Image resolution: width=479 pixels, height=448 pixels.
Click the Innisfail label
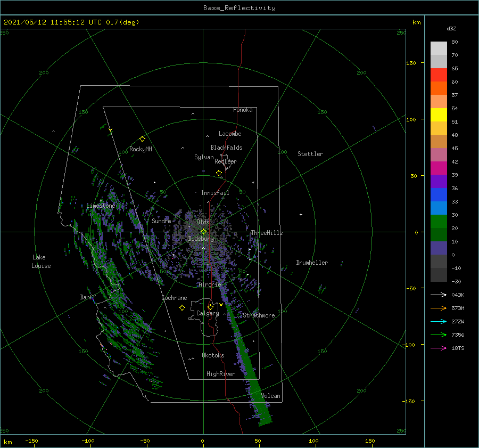tap(215, 193)
